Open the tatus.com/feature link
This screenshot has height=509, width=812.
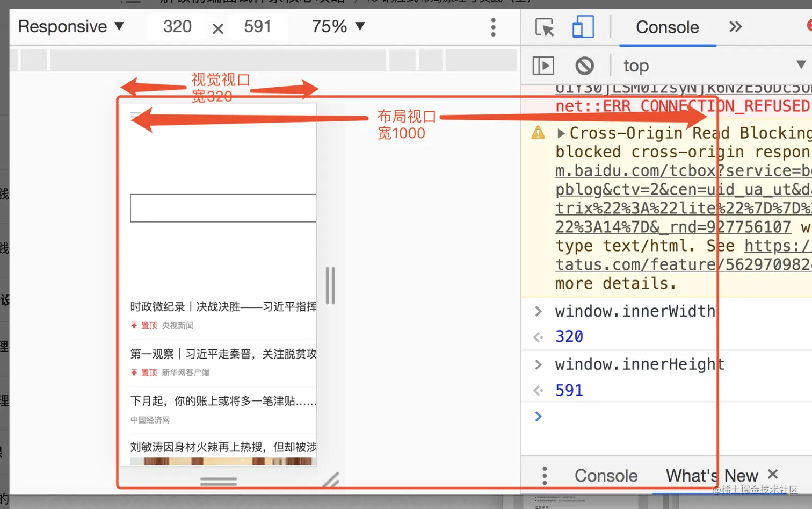coord(683,264)
